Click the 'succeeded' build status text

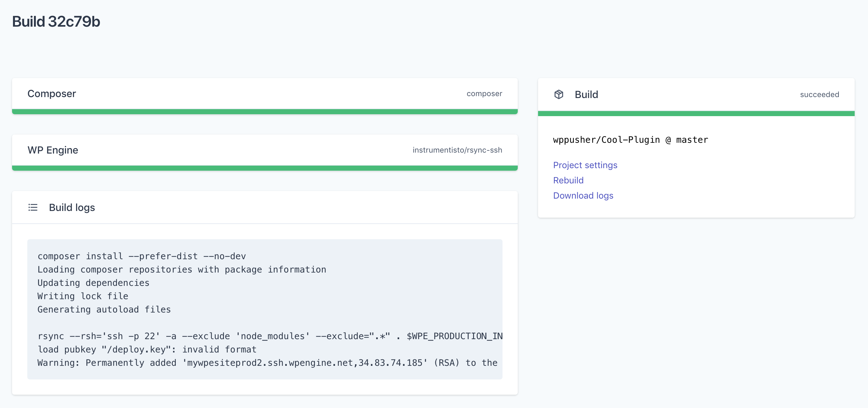(819, 95)
